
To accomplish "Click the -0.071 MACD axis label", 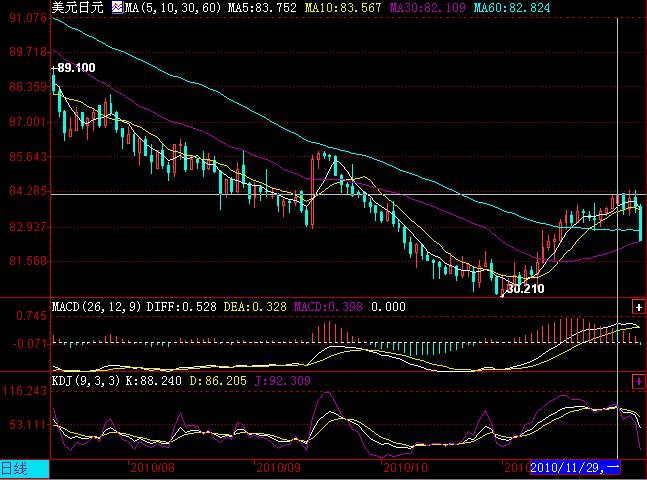I will pyautogui.click(x=30, y=343).
